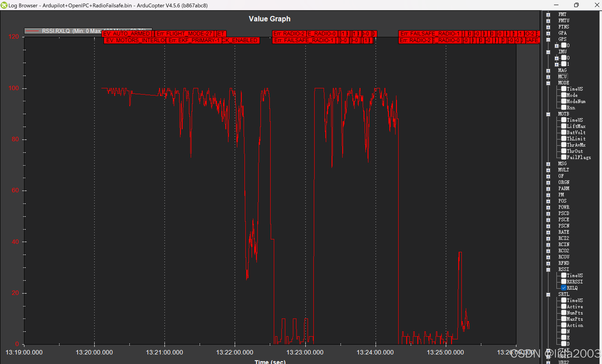The height and width of the screenshot is (364, 602).
Task: Tick the ThrOut checkbox
Action: pos(564,151)
